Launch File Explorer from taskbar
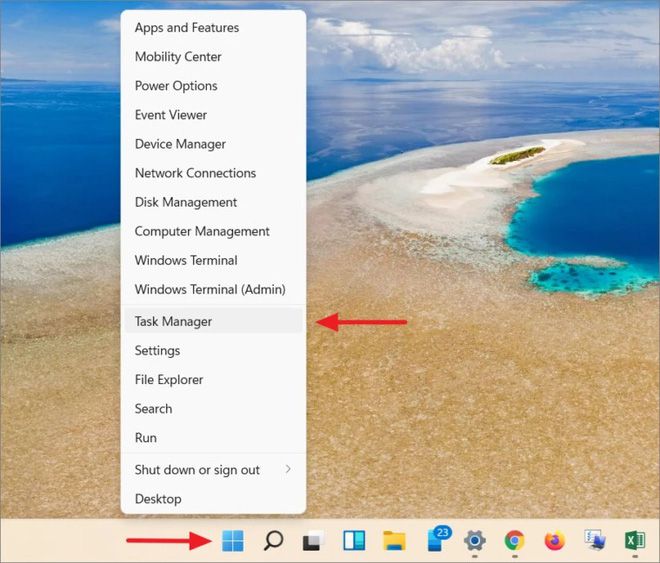Viewport: 660px width, 563px height. tap(394, 541)
